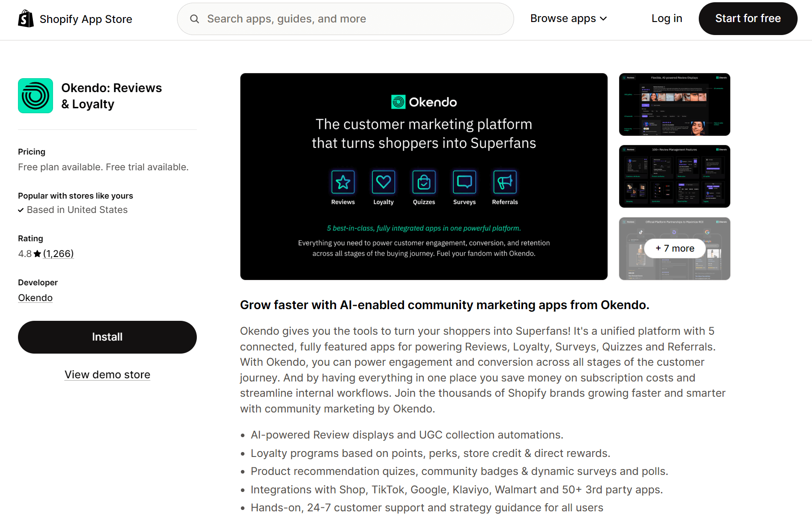
Task: Click the Install button
Action: (107, 337)
